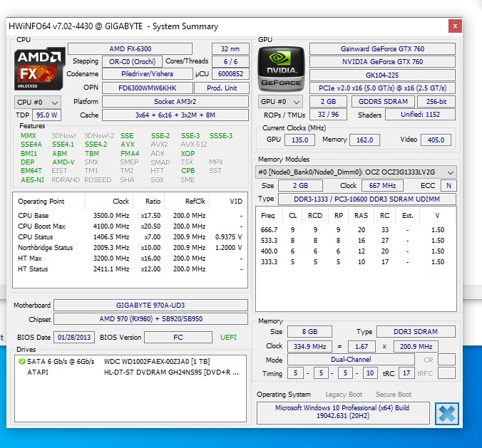This screenshot has width=482, height=448.
Task: Click the Video clock value 405.0
Action: (x=436, y=140)
